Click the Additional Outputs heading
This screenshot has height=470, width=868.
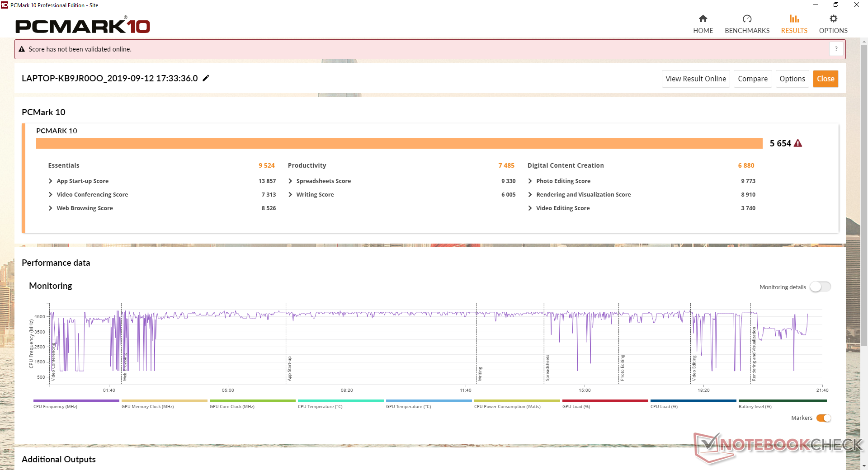click(x=59, y=459)
